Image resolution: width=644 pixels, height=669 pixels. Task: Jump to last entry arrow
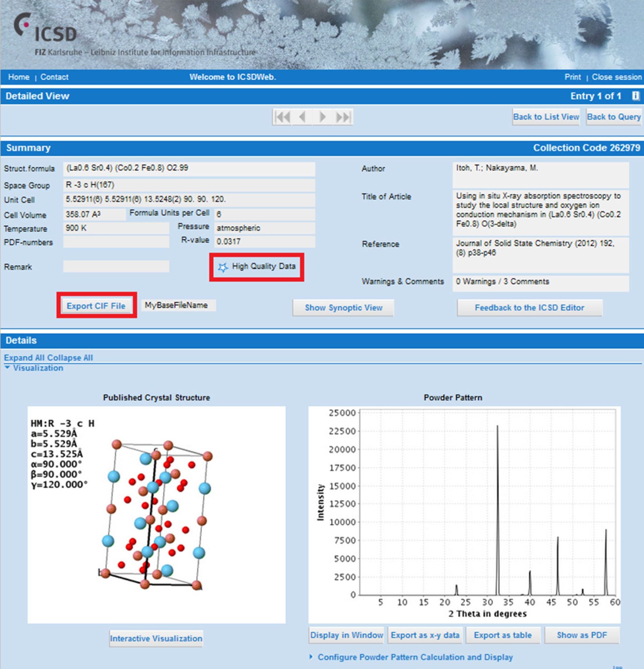pyautogui.click(x=343, y=117)
